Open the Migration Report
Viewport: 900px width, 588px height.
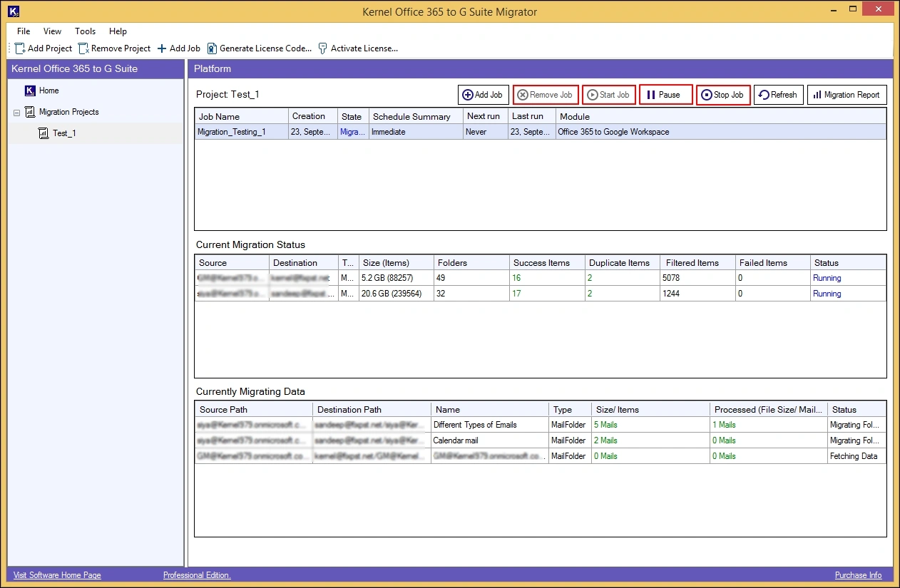coord(847,95)
